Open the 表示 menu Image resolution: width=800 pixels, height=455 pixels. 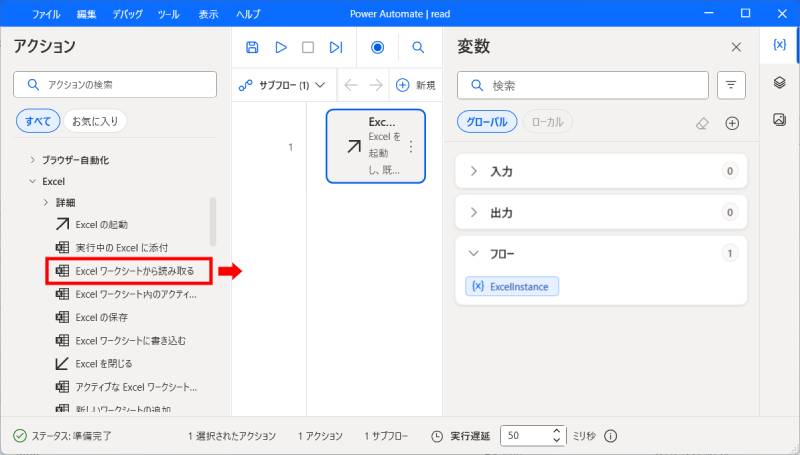[208, 14]
